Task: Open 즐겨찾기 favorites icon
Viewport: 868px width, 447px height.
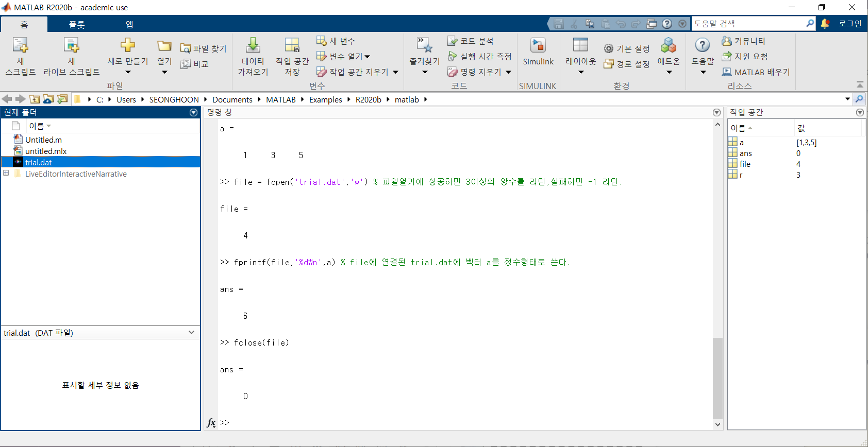Action: coord(424,45)
